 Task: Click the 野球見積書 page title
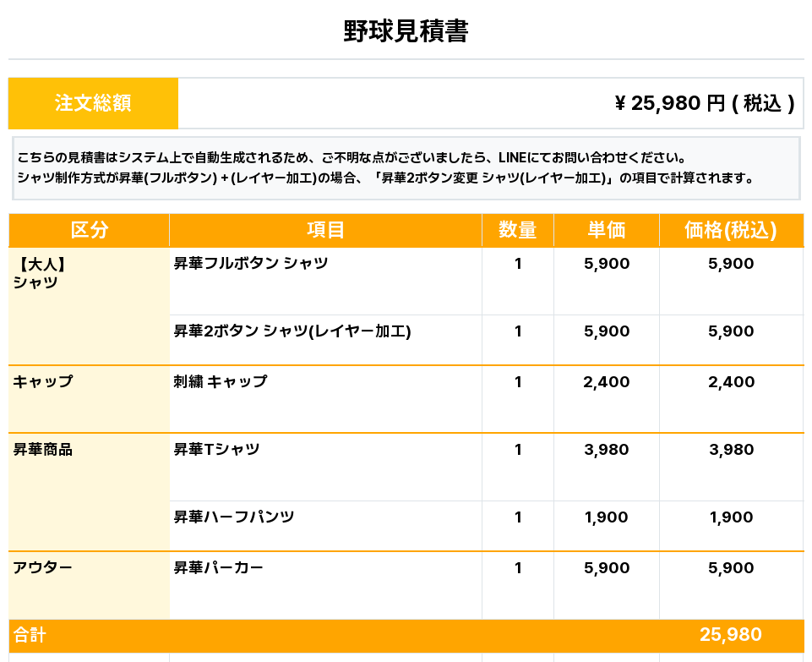click(x=406, y=31)
